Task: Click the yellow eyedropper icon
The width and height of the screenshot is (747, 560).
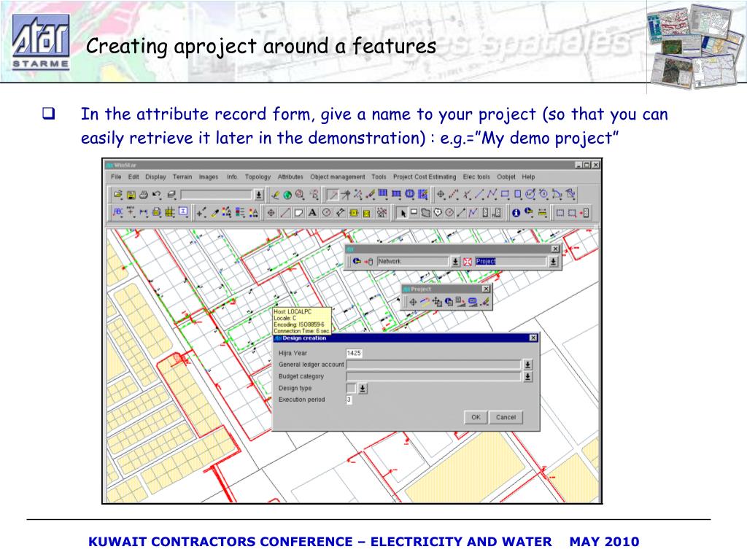Action: click(215, 213)
